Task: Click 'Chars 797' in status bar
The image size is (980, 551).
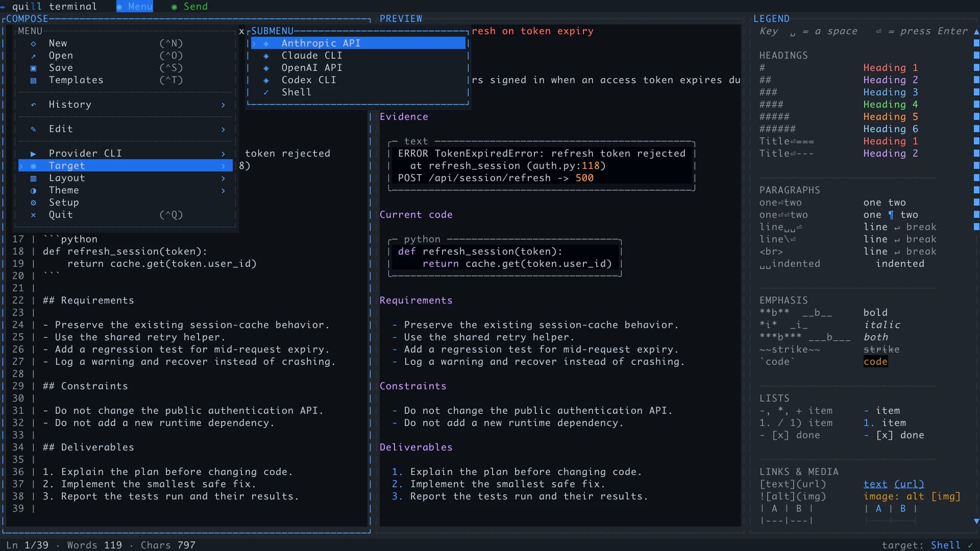Action: point(168,545)
